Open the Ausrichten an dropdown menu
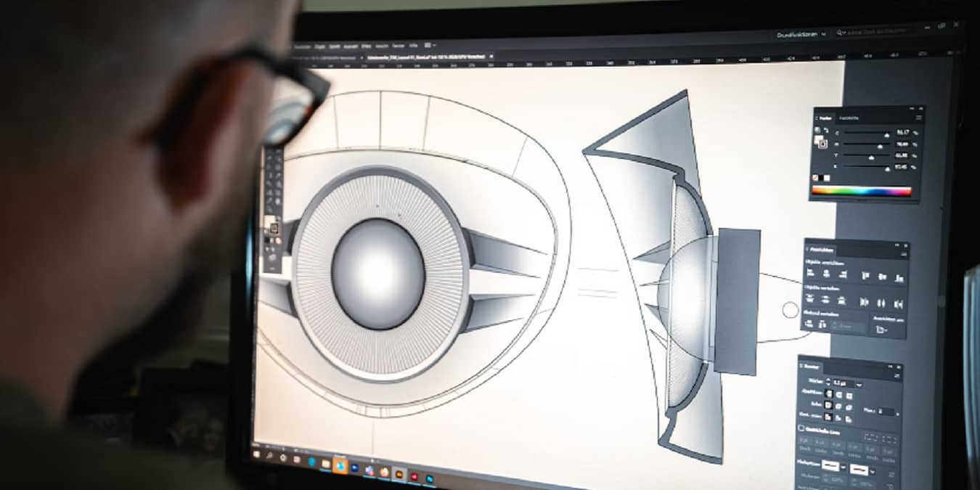The height and width of the screenshot is (490, 980). pyautogui.click(x=886, y=330)
